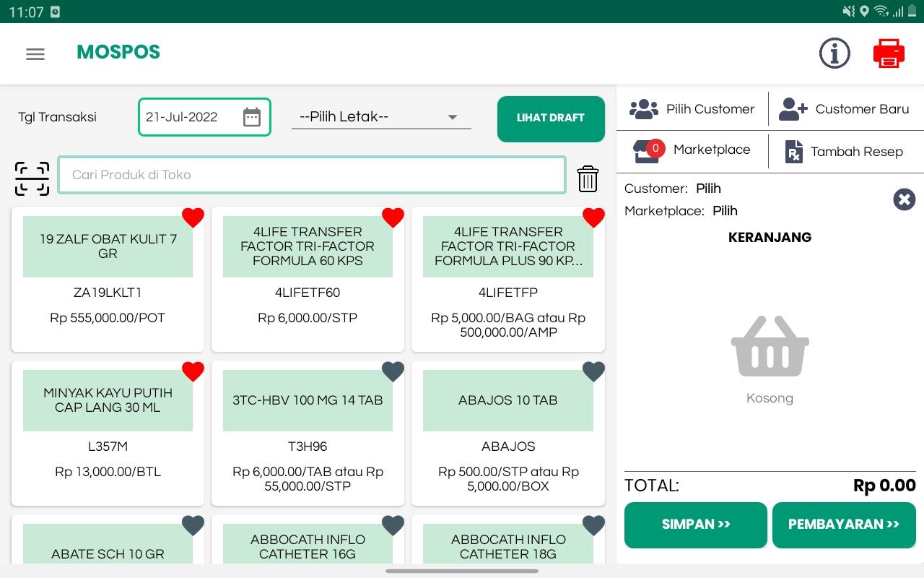Unfavorite MINYAK KAYU PUTIH heart

point(193,371)
